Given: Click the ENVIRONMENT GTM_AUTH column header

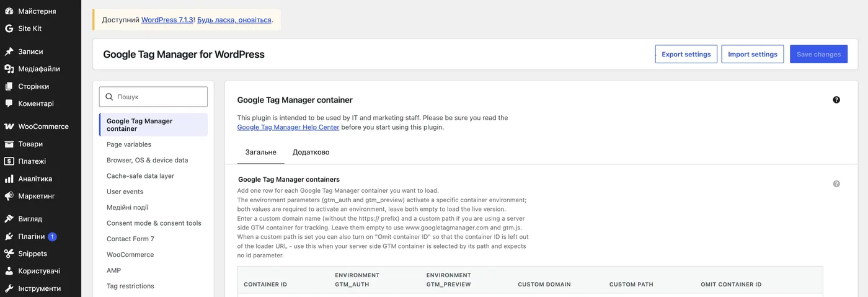Looking at the screenshot, I should (x=357, y=280).
